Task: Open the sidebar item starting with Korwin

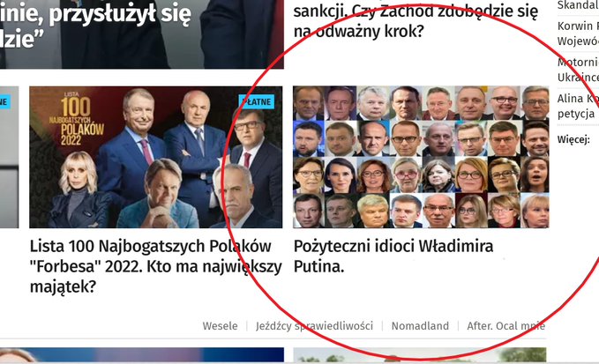Action: coord(578,33)
